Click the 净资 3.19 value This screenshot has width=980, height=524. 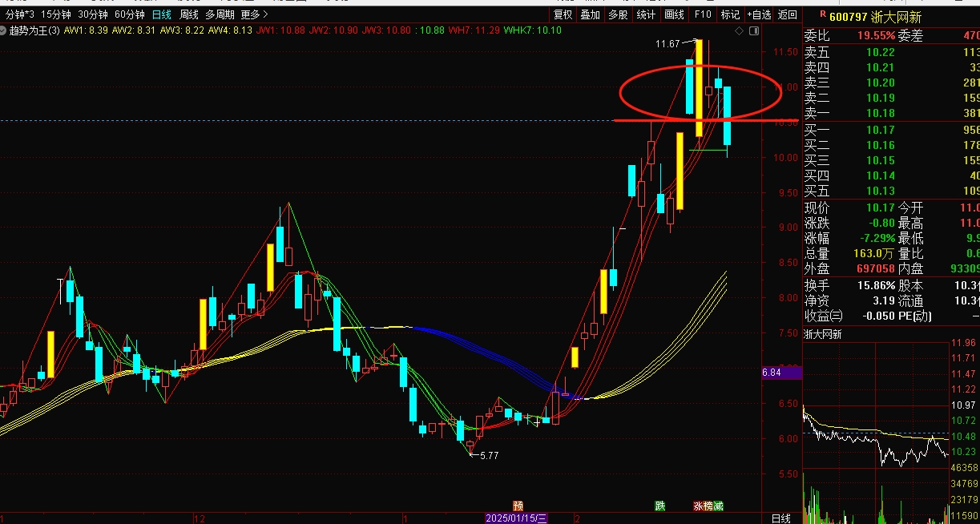(884, 300)
